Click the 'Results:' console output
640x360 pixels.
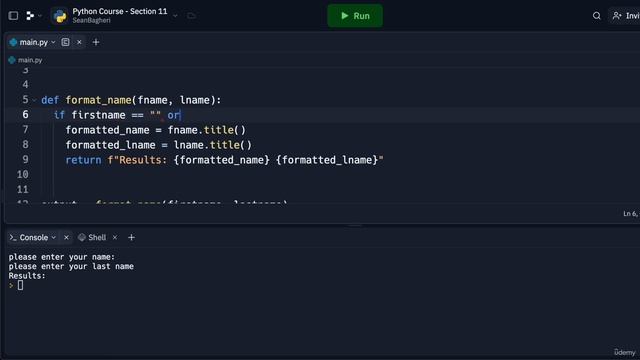point(27,276)
